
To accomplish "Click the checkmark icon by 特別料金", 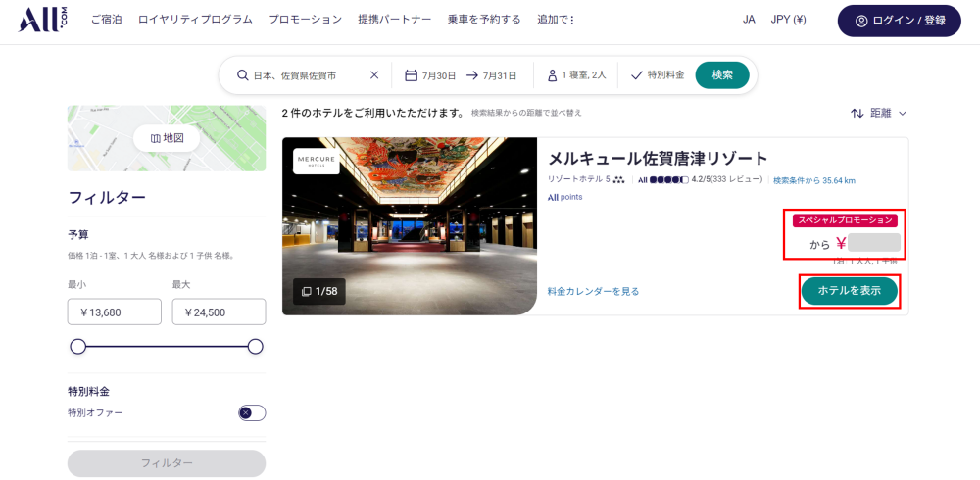I will (x=637, y=75).
